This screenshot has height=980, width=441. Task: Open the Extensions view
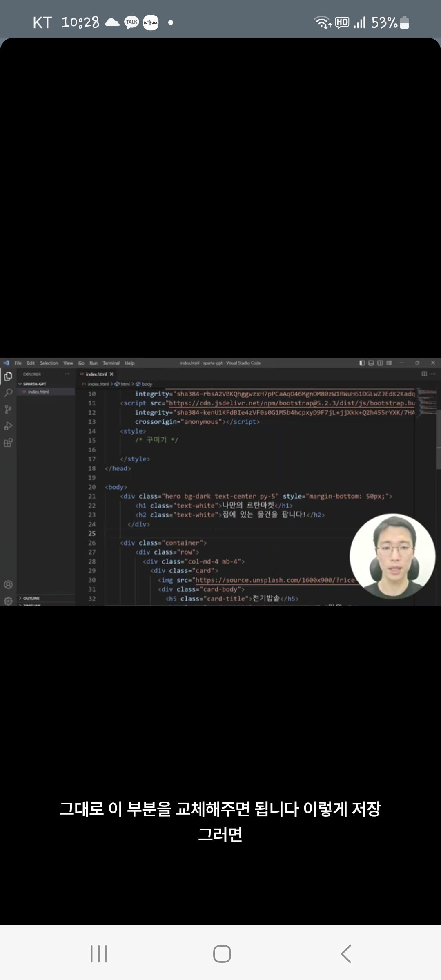[8, 443]
